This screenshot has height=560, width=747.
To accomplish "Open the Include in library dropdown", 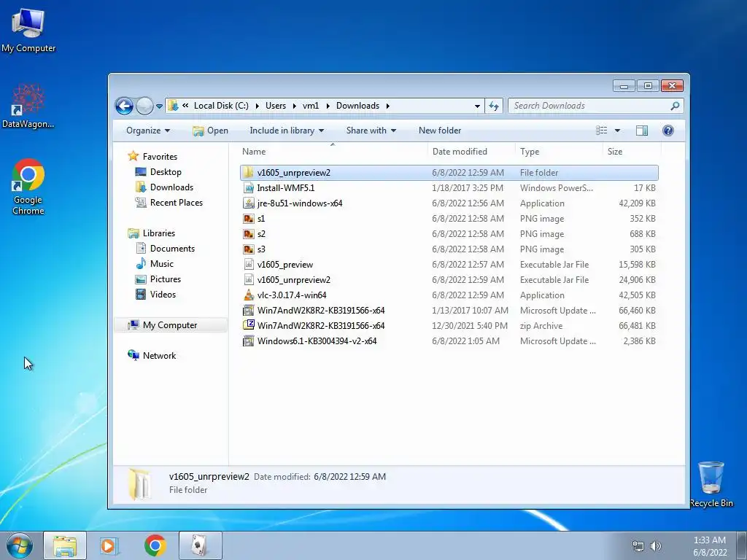I will coord(287,131).
